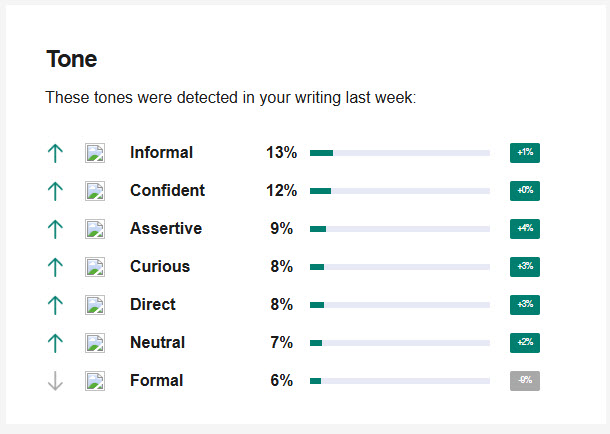Click the emoji image next to Direct

(x=95, y=305)
